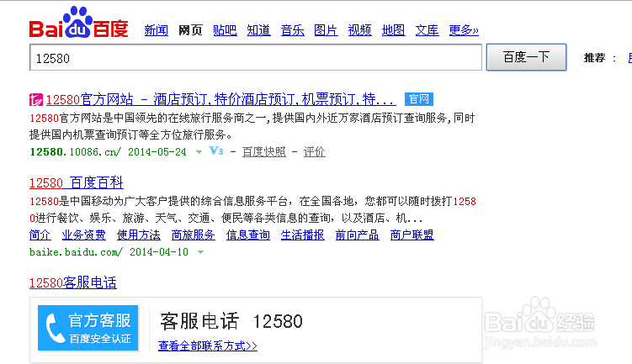Viewport: 632px width, 364px height.
Task: Open the 业务资费 sublink
Action: tap(84, 235)
